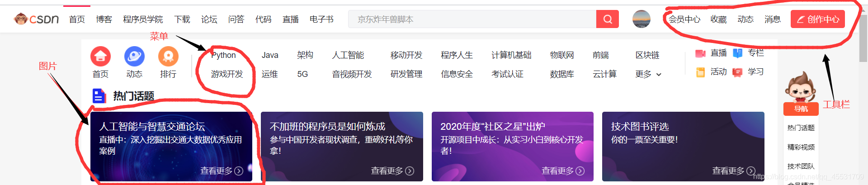Select the 音视频开发 category
This screenshot has height=185, width=868.
(x=352, y=74)
